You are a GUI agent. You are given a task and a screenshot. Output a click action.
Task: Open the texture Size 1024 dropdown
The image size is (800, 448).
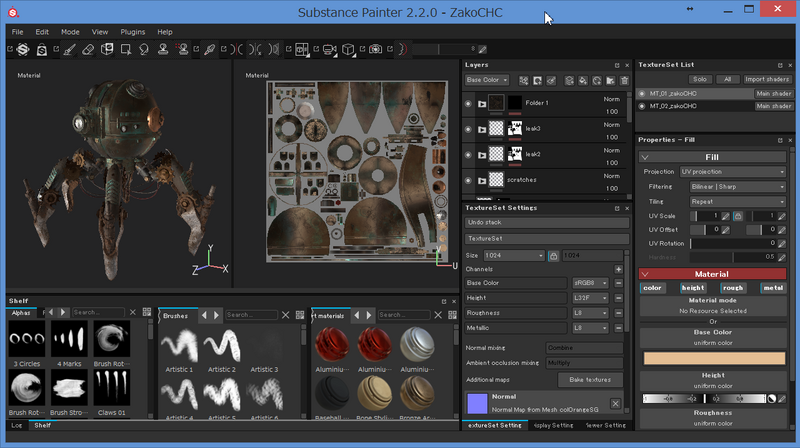(x=514, y=256)
